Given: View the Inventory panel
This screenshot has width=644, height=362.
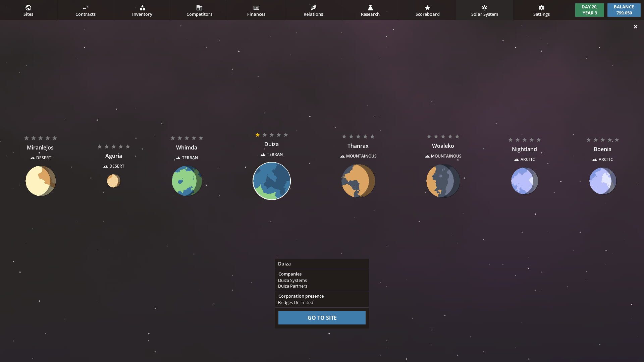Looking at the screenshot, I should 142,10.
